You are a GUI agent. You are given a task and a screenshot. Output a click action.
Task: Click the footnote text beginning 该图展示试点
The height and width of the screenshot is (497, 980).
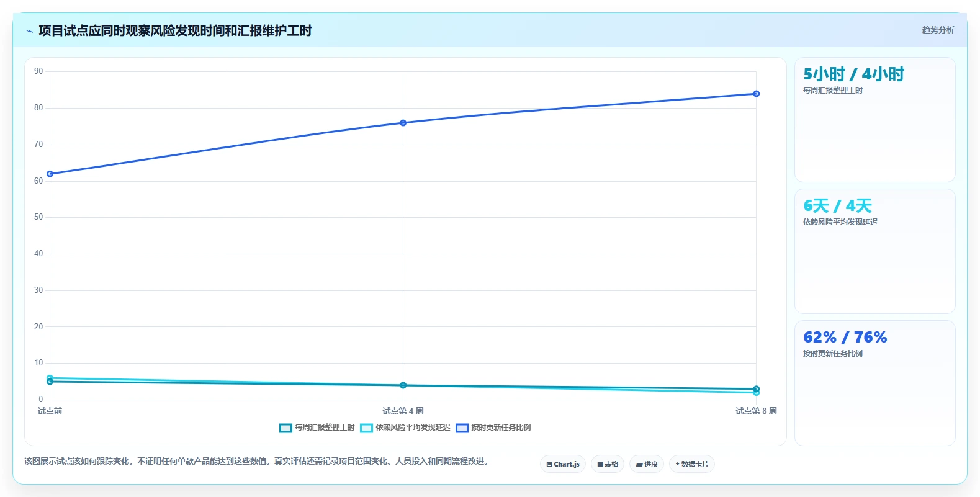coord(258,461)
